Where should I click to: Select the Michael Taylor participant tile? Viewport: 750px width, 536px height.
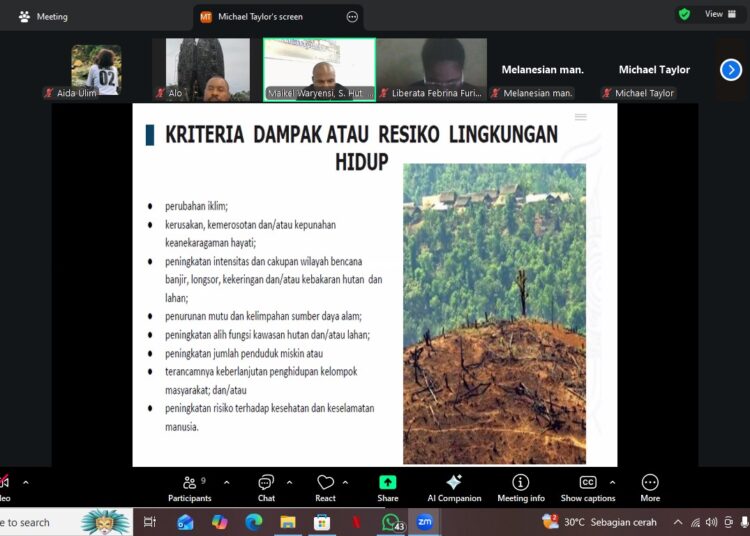coord(654,70)
